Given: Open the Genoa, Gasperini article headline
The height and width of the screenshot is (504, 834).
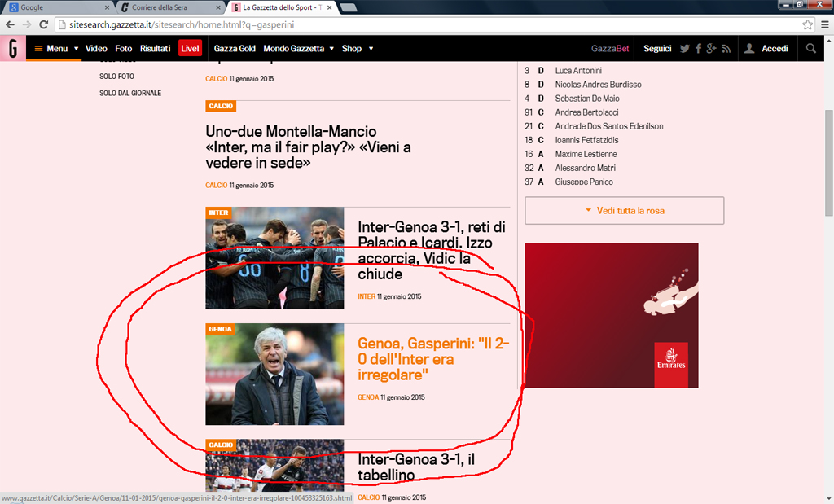Looking at the screenshot, I should [x=433, y=359].
